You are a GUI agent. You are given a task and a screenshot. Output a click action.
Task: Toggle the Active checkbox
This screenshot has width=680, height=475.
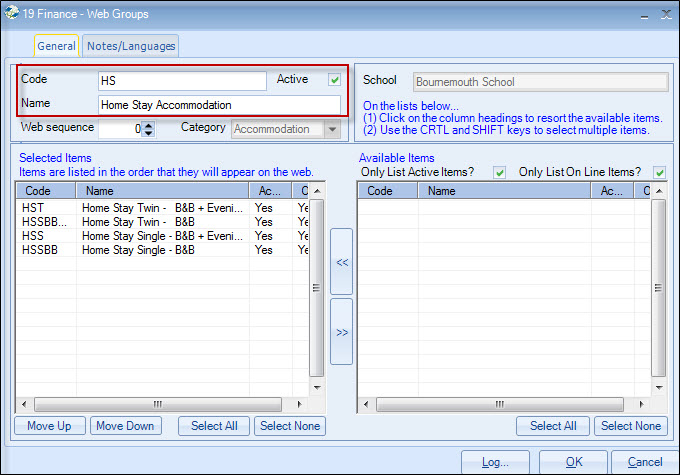coord(334,80)
